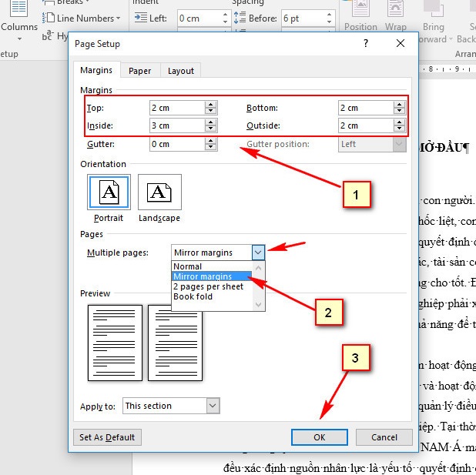Viewport: 476px width, 475px height.
Task: Pick 2 pages per sheet option
Action: (x=208, y=286)
